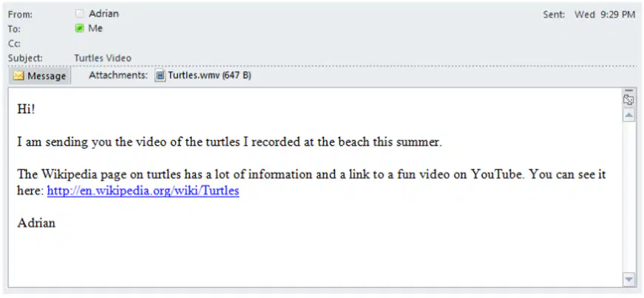Click the recipient name Me
Screen dimensions: 644x298
click(95, 28)
